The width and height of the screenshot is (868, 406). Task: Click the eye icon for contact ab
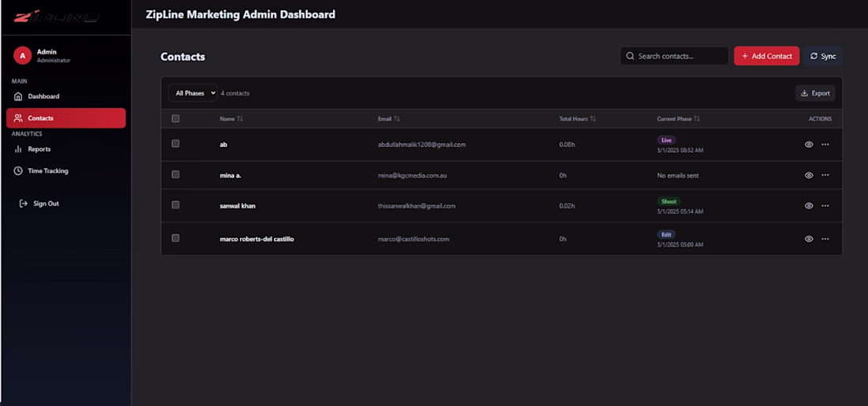(809, 145)
